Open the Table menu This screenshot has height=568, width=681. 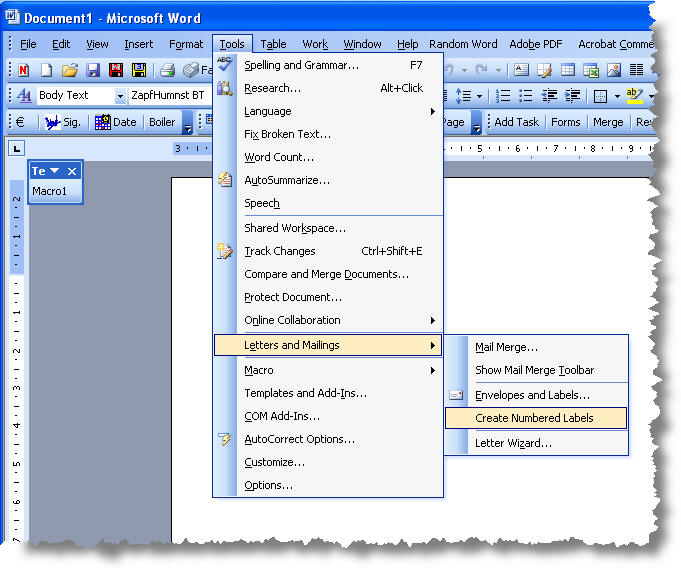[273, 44]
